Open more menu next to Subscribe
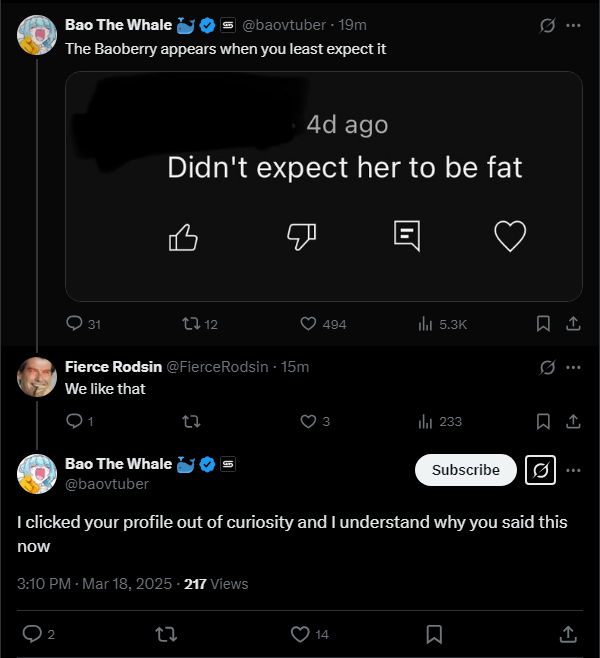 click(x=573, y=470)
